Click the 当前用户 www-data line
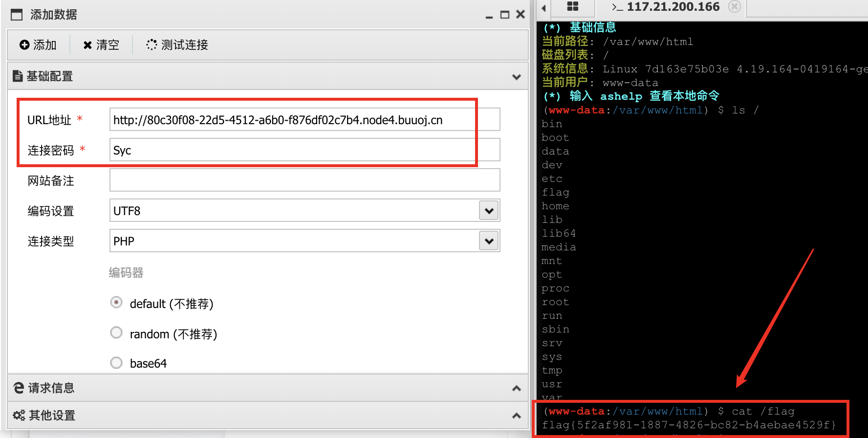 pyautogui.click(x=600, y=83)
